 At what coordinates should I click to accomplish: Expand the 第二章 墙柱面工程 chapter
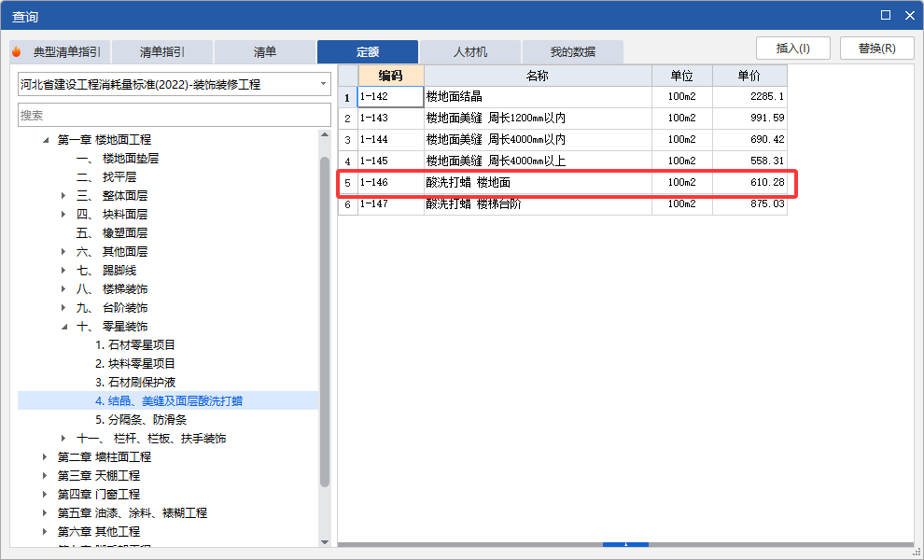(45, 456)
